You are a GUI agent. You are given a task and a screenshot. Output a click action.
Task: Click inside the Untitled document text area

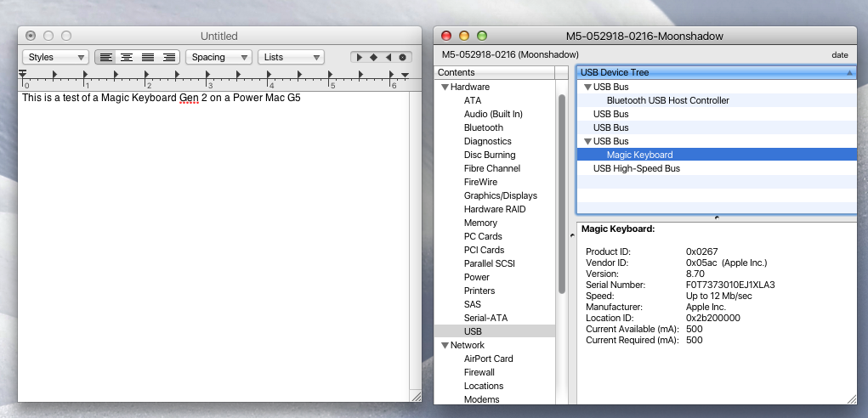click(x=213, y=246)
